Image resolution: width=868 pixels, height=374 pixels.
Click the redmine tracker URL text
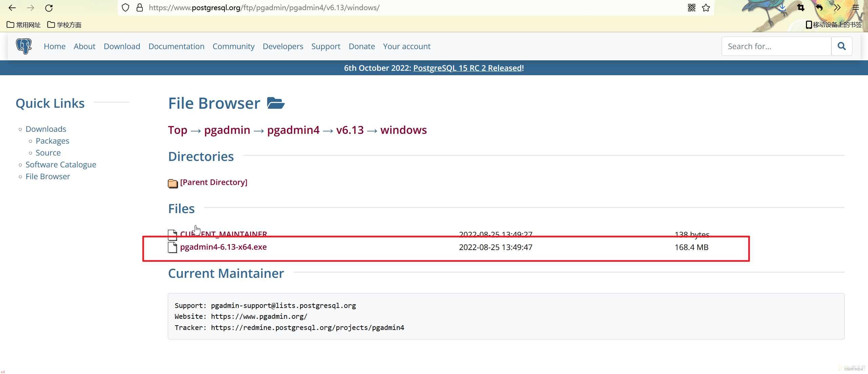pos(308,328)
